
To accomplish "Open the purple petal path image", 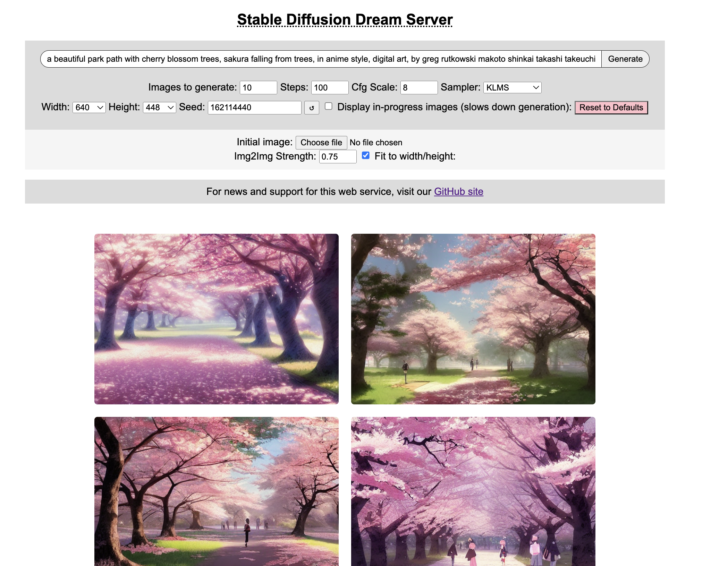I will coord(216,319).
